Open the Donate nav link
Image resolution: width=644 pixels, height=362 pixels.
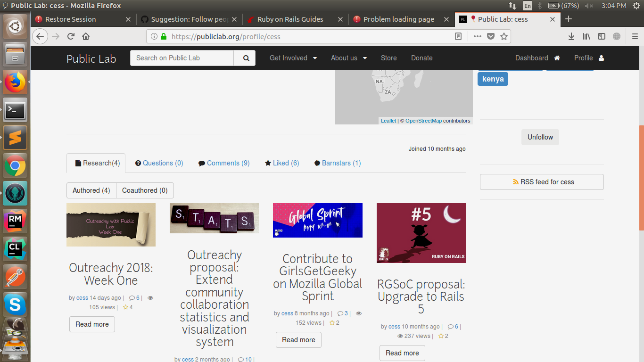click(x=421, y=58)
